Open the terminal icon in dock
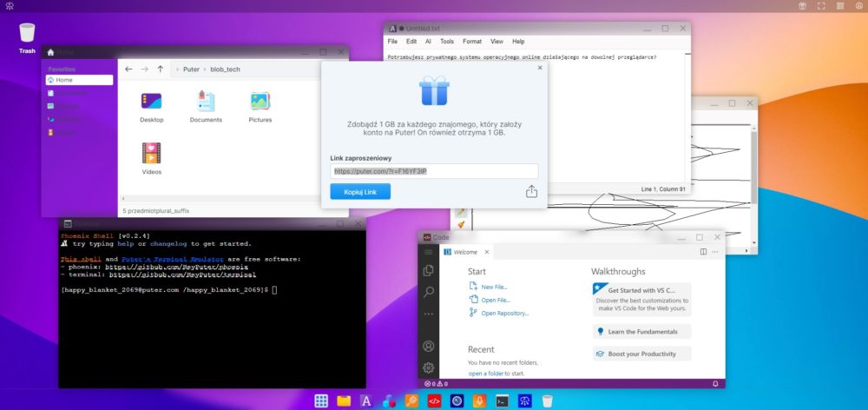The width and height of the screenshot is (868, 410). (x=502, y=400)
